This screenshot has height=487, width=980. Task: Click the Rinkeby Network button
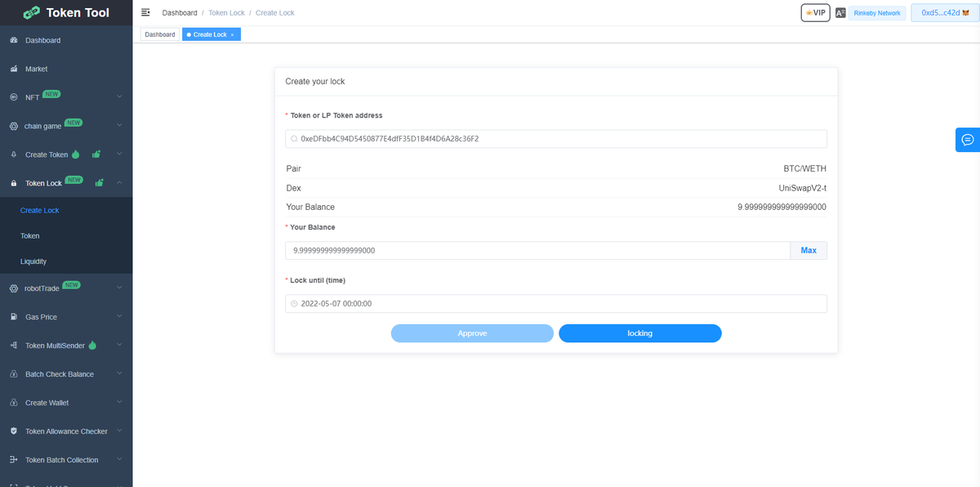[x=877, y=13]
